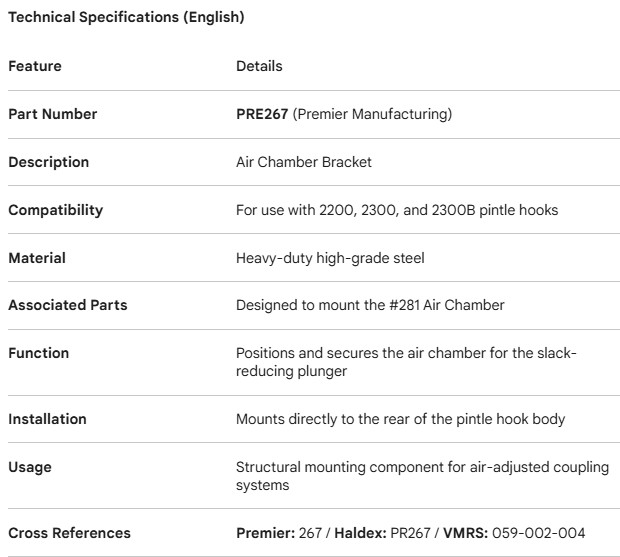Click the Technical Specifications (English) heading
The image size is (620, 557).
[x=126, y=18]
